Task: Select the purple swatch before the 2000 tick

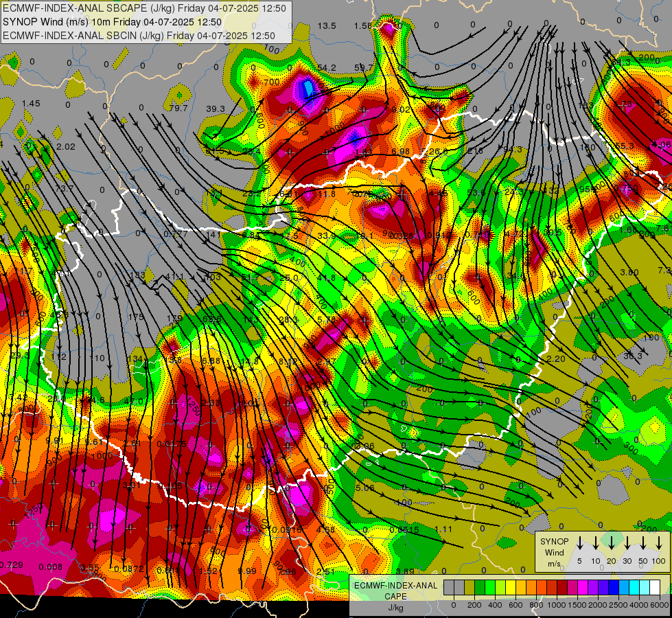Action: tap(592, 587)
